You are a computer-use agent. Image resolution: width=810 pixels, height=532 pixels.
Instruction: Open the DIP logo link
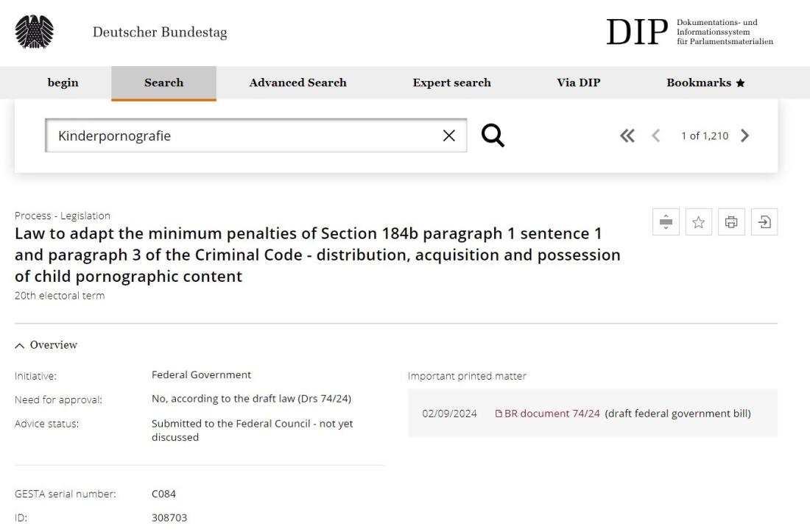tap(690, 32)
